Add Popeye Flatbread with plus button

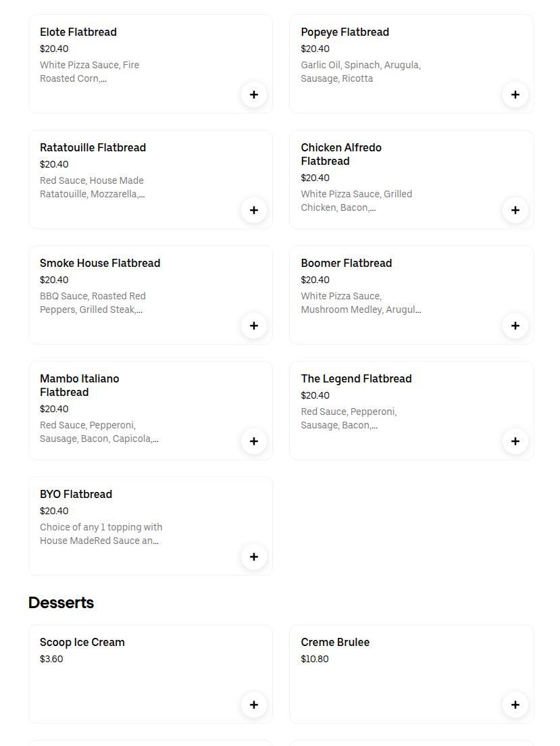[x=515, y=95]
